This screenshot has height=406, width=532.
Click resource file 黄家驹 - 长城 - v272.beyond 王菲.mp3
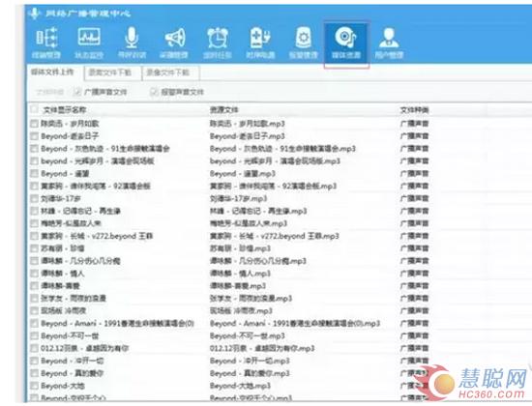tap(274, 236)
